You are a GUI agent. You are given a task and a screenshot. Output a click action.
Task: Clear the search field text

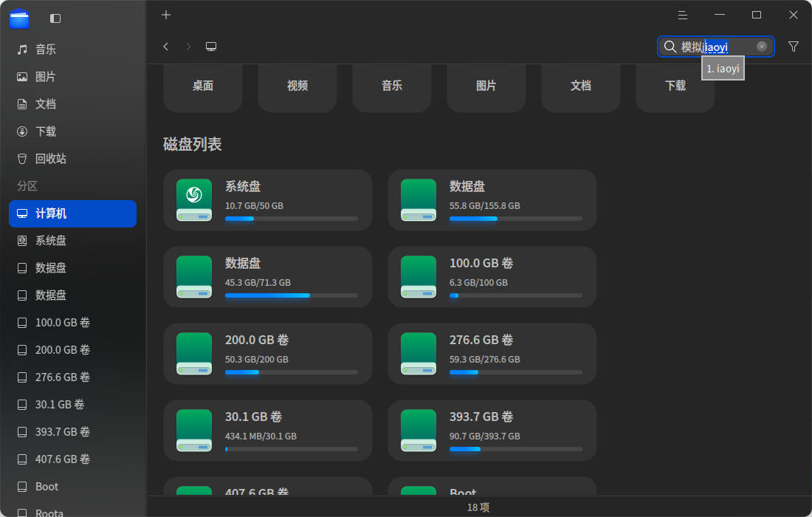point(761,47)
